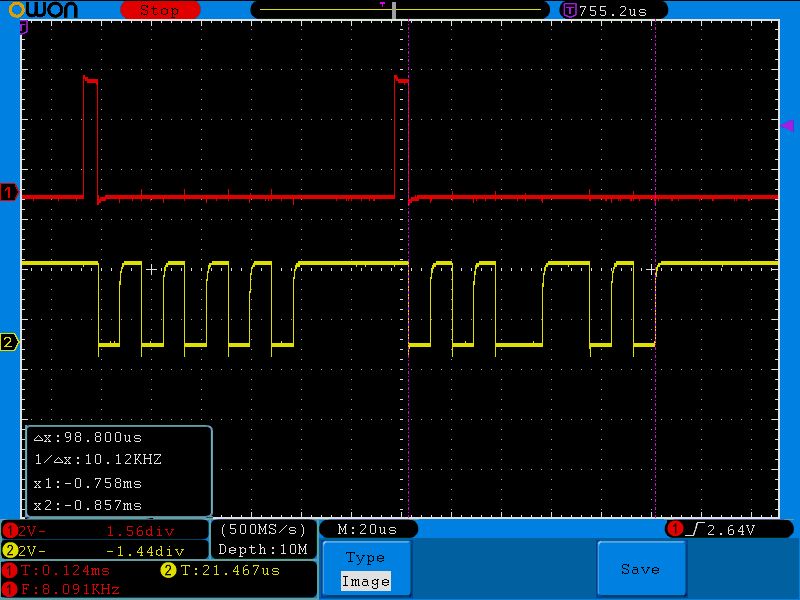
Task: Click the red circled 1 beside F:8.091KHz
Action: click(8, 588)
